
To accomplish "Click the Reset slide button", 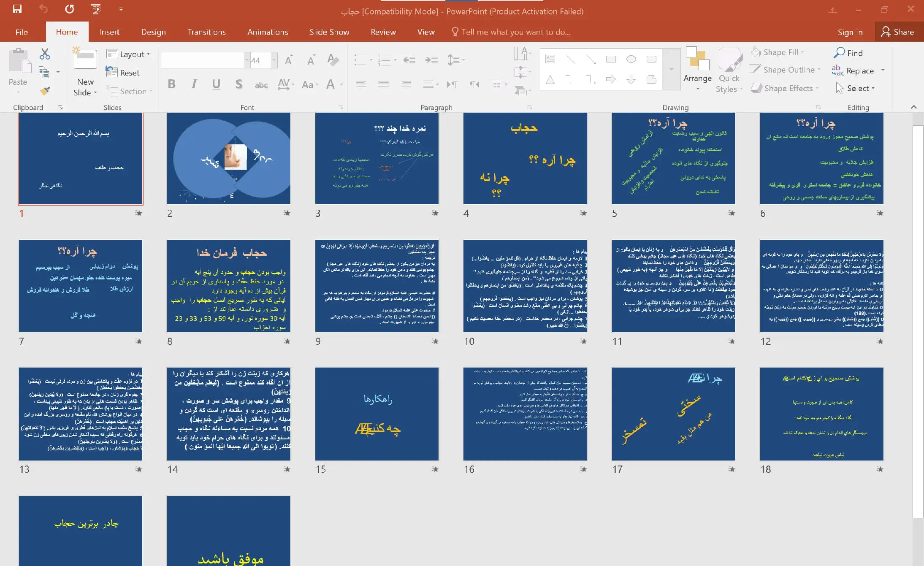I will [122, 73].
